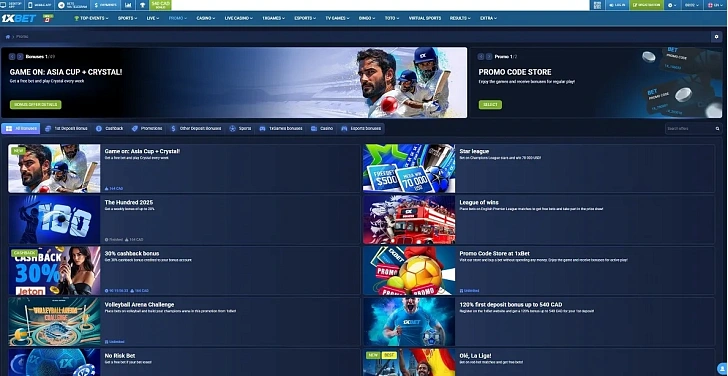
Task: Open 120% first deposit bonus offer title
Action: click(x=511, y=305)
